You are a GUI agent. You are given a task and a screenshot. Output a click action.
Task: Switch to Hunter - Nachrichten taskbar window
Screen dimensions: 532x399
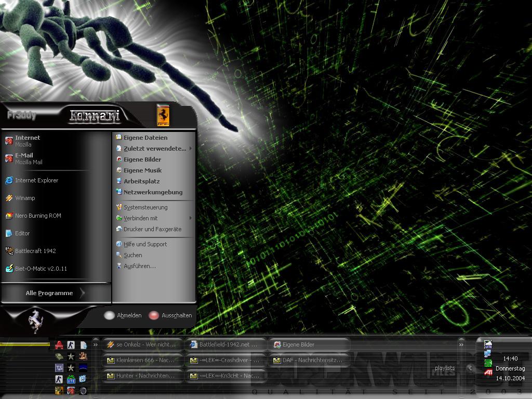142,376
